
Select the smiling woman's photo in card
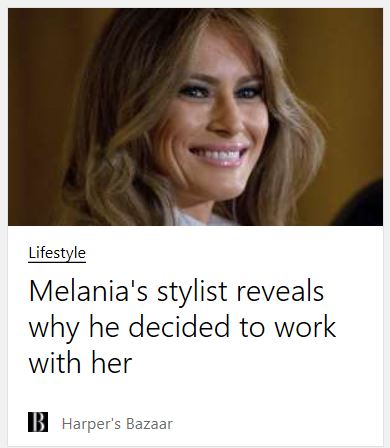195,117
